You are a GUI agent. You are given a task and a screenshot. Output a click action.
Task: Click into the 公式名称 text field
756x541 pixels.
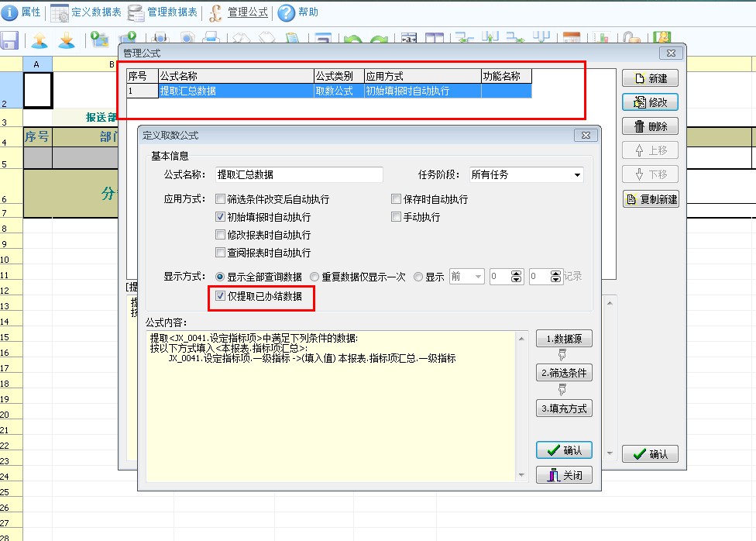(x=299, y=175)
